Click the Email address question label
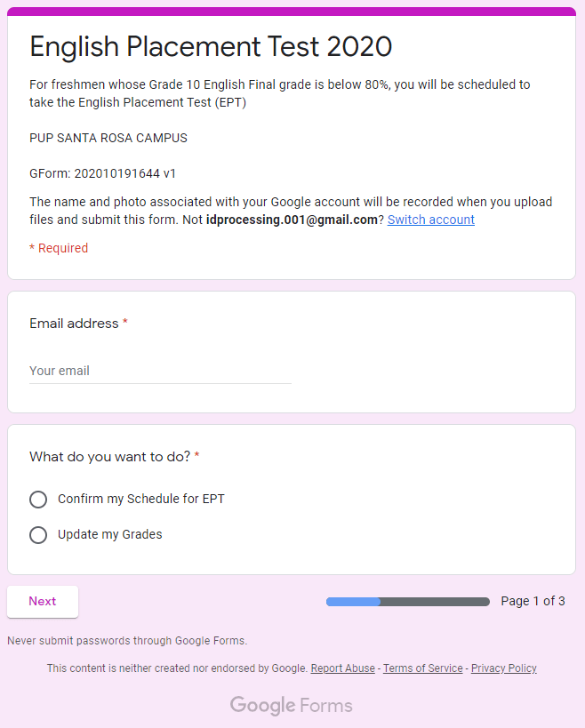This screenshot has width=585, height=728. (74, 324)
